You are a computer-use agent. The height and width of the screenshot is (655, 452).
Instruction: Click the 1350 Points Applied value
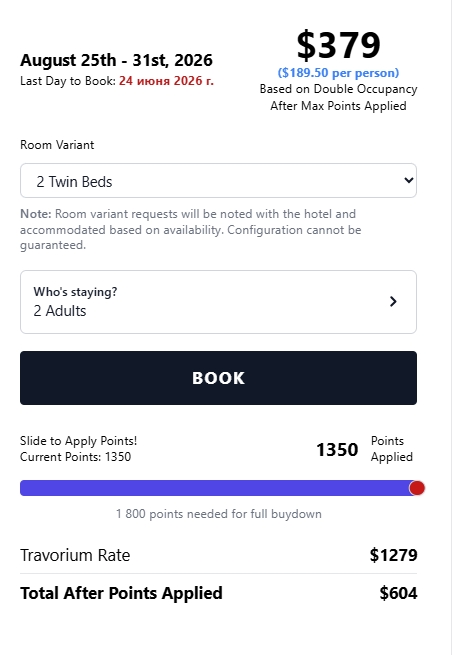[x=337, y=449]
